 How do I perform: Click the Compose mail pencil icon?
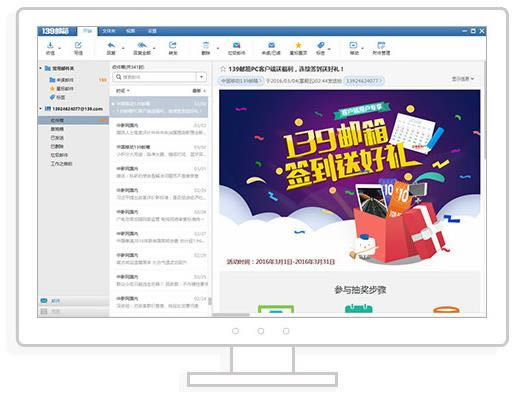[x=78, y=45]
